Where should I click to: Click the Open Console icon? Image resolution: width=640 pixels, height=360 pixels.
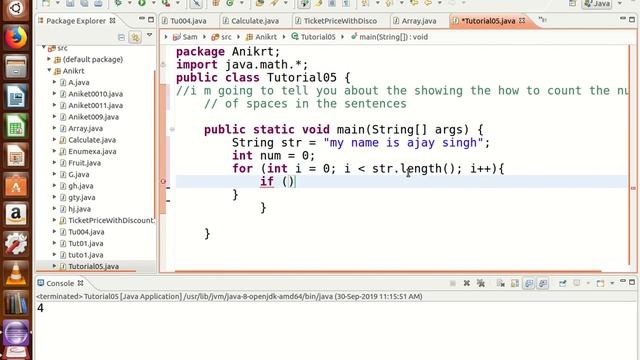point(600,283)
